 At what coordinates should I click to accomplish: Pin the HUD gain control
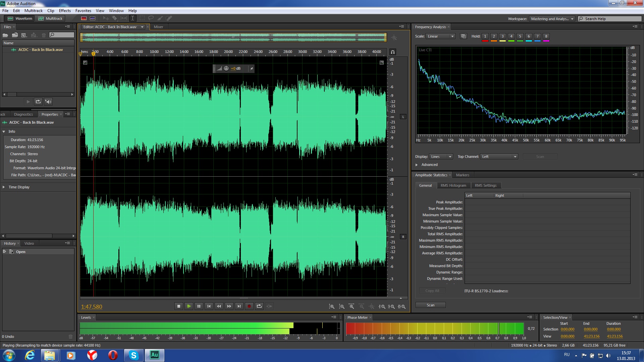click(x=252, y=69)
